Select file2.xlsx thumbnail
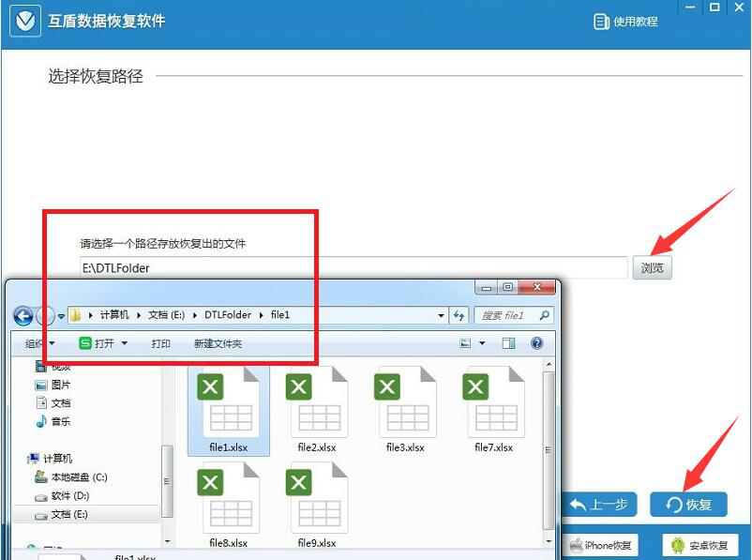 (317, 411)
